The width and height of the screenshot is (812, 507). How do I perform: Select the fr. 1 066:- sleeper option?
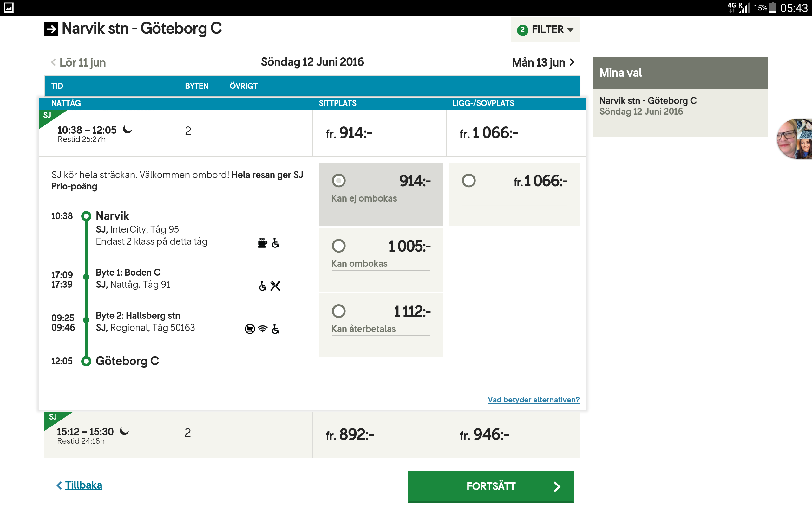tap(468, 181)
